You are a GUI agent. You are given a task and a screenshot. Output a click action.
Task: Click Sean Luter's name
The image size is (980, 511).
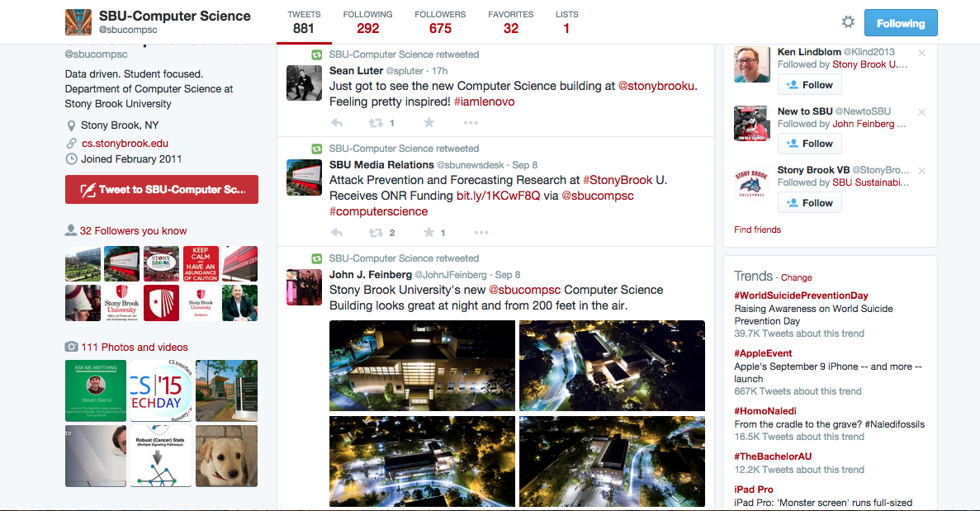(356, 71)
